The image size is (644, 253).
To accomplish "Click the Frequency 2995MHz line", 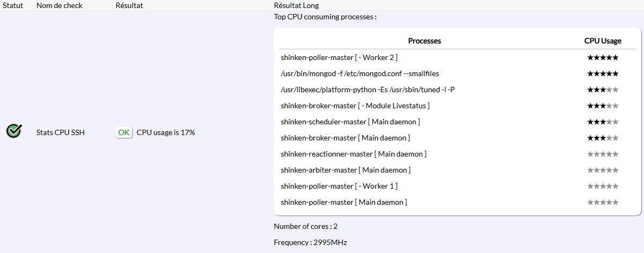I will pyautogui.click(x=310, y=242).
